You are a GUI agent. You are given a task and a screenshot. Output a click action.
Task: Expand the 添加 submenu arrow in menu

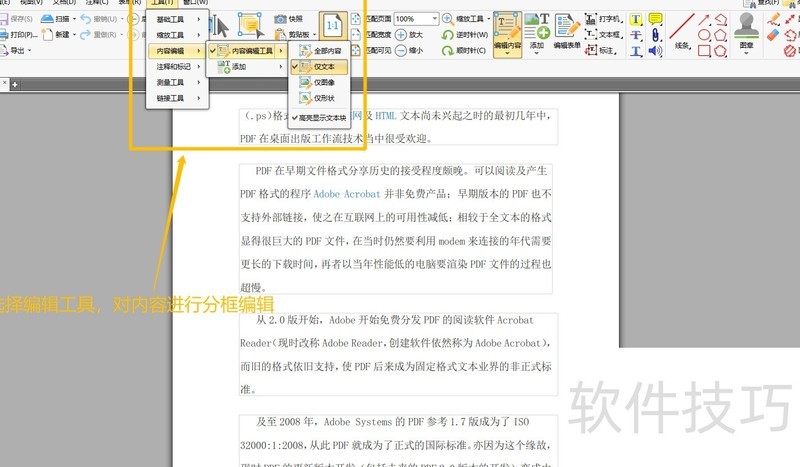pyautogui.click(x=281, y=67)
